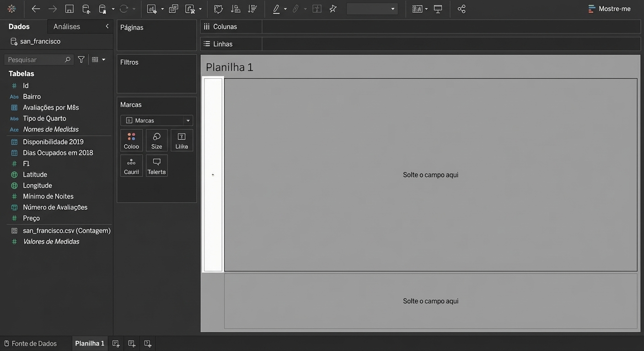The width and height of the screenshot is (644, 351).
Task: Click the share icon in the toolbar
Action: (x=462, y=9)
